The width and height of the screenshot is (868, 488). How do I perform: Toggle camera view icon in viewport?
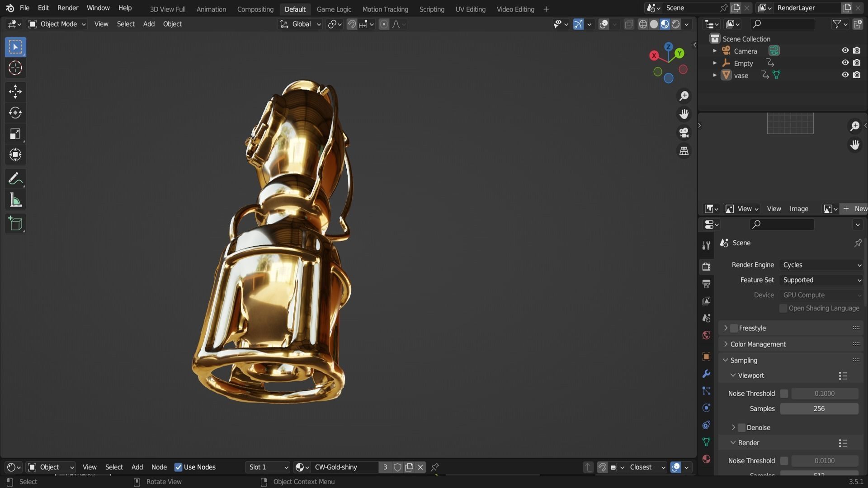(684, 132)
